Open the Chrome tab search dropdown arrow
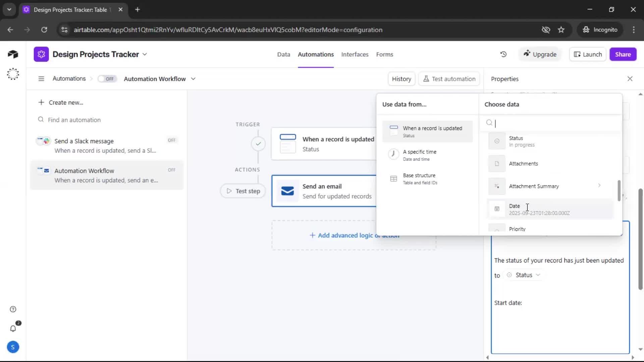The height and width of the screenshot is (362, 644). point(9,9)
